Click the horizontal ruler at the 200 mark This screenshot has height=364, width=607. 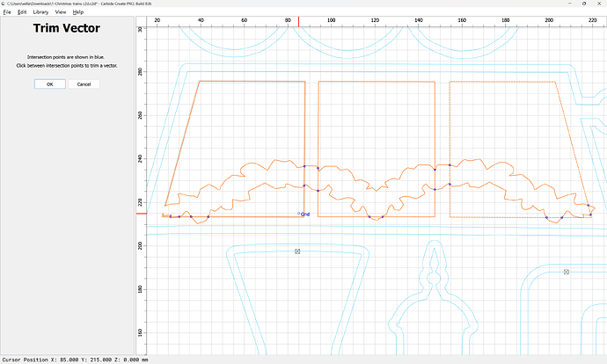coord(550,19)
